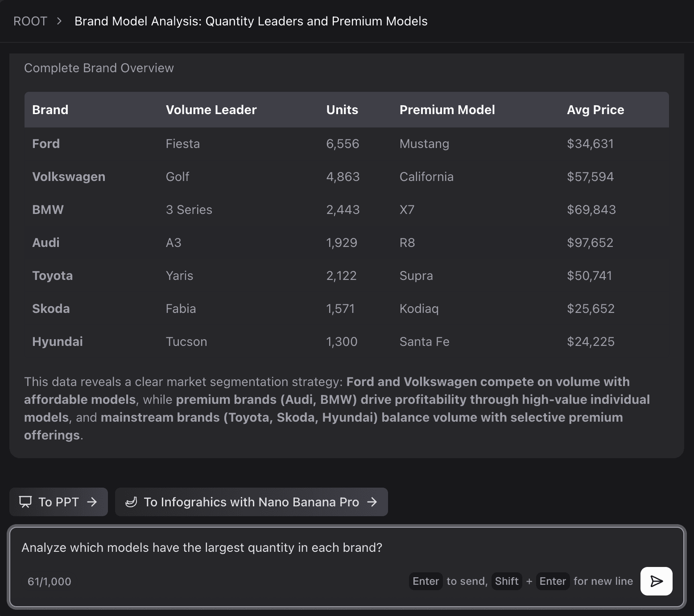Click the breadcrumb chevron separator
This screenshot has width=694, height=616.
coord(59,21)
